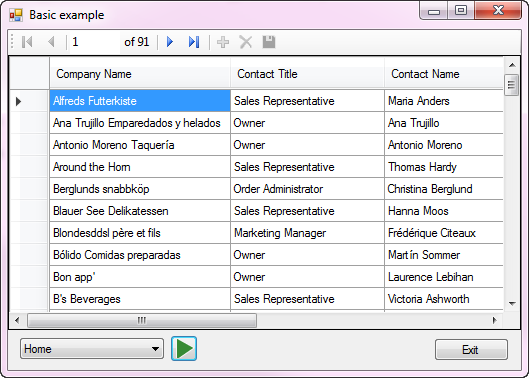529x378 pixels.
Task: Click the app icon in the title bar
Action: point(16,15)
